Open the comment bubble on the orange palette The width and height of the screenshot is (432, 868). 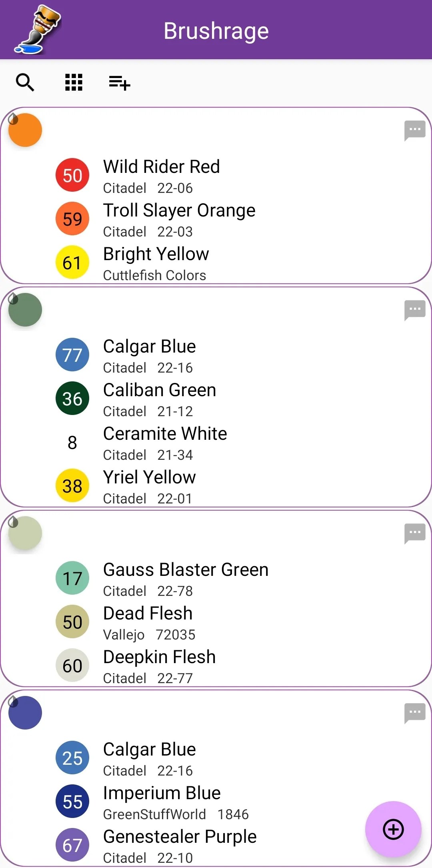pos(415,130)
